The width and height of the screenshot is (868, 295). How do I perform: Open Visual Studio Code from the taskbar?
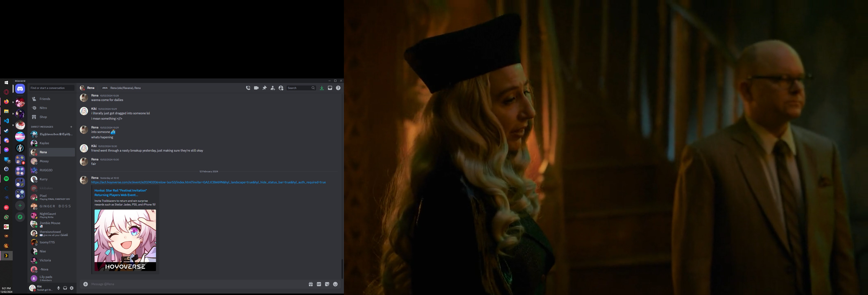pos(6,121)
